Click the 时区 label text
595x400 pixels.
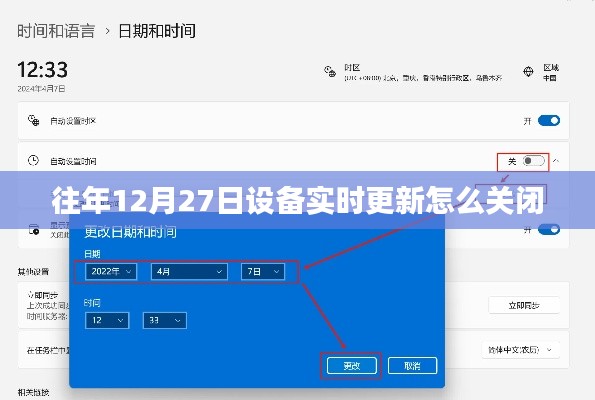352,68
